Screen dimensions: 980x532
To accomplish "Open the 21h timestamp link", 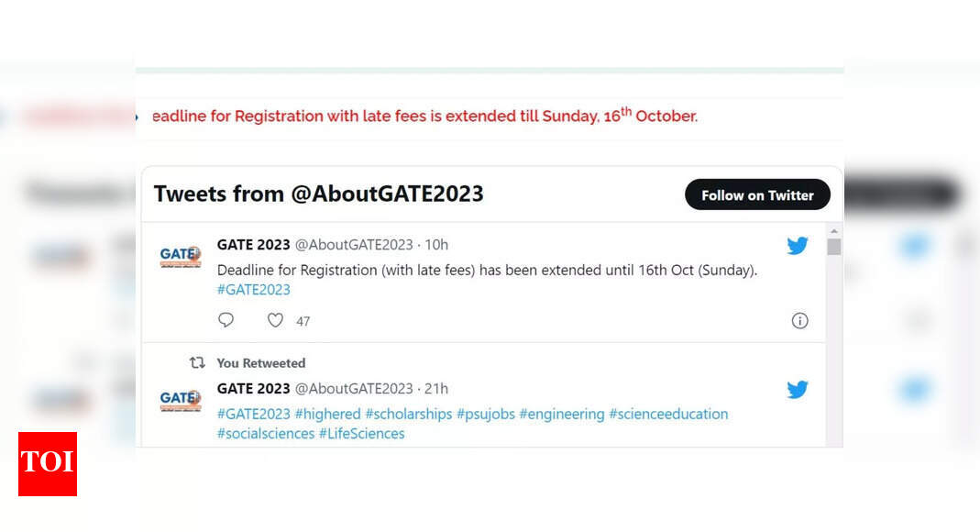I will pyautogui.click(x=435, y=389).
